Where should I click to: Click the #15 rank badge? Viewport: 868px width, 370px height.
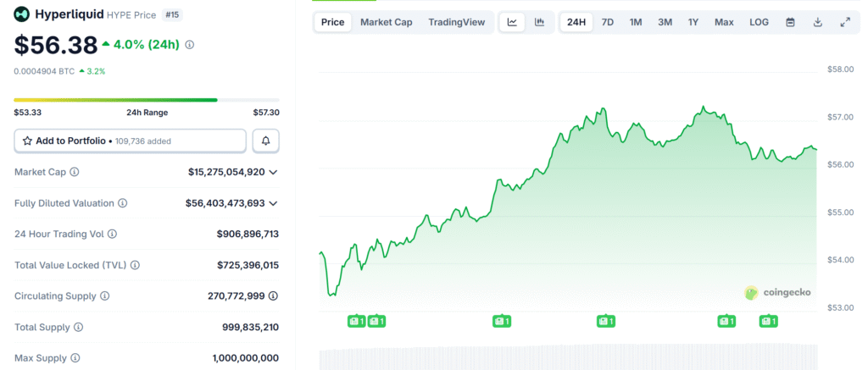pos(172,15)
